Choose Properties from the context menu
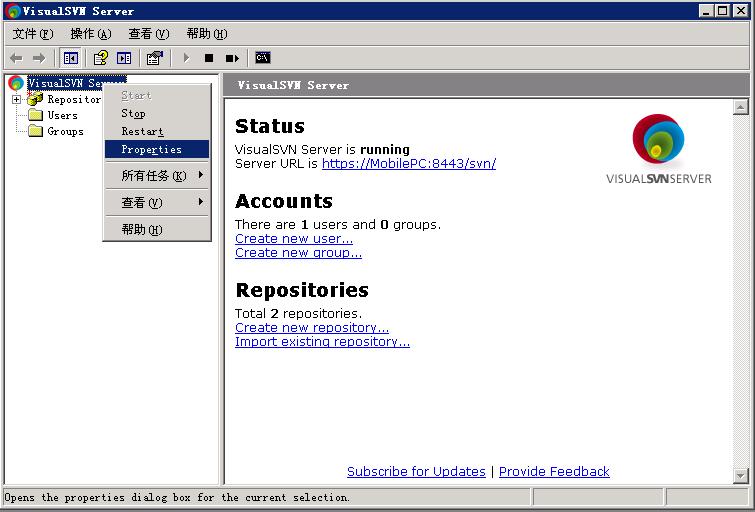The width and height of the screenshot is (755, 512). 157,149
